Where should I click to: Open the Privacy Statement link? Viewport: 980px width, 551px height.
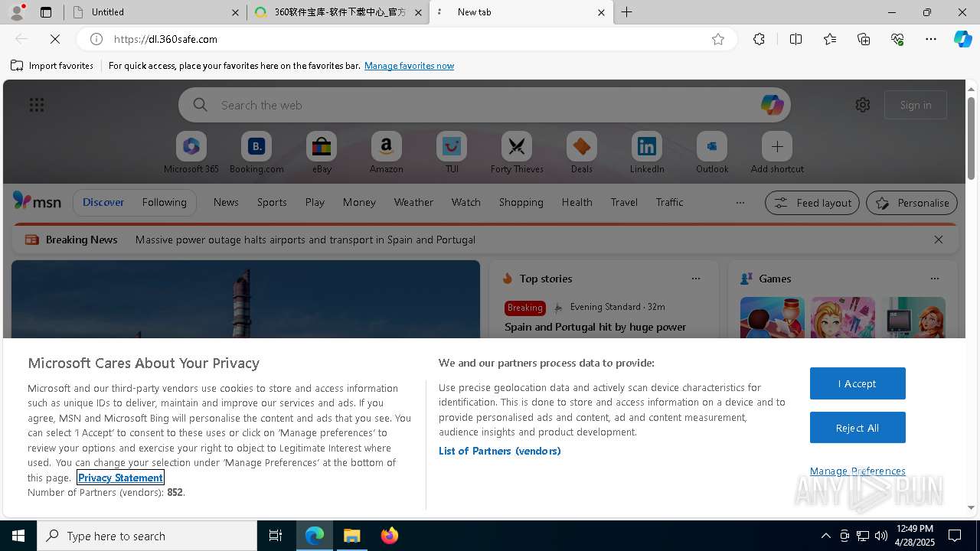pos(120,478)
